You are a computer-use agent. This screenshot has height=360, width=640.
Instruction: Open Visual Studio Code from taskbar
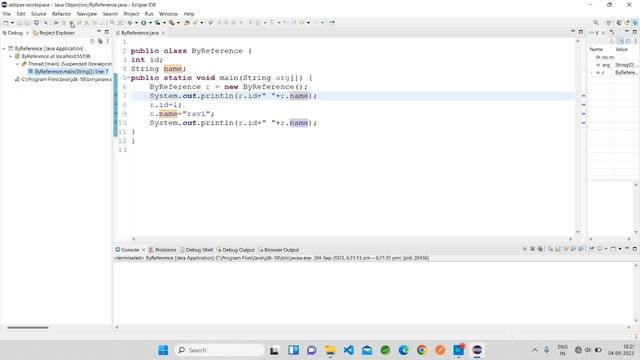pyautogui.click(x=349, y=350)
